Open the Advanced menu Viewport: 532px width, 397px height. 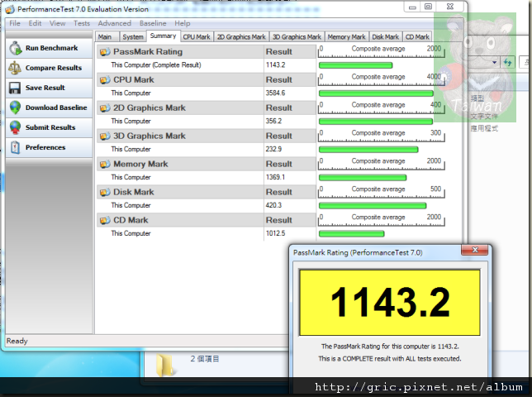pyautogui.click(x=114, y=23)
